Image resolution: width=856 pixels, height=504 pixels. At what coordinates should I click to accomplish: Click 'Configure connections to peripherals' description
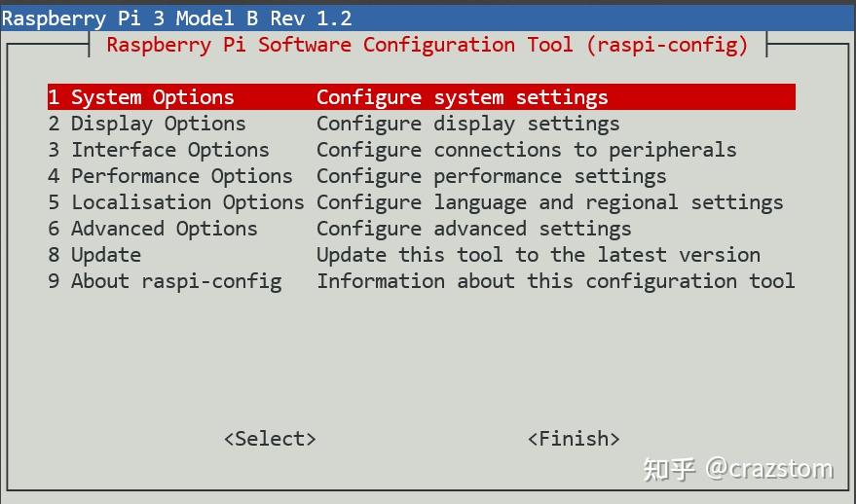pos(526,150)
